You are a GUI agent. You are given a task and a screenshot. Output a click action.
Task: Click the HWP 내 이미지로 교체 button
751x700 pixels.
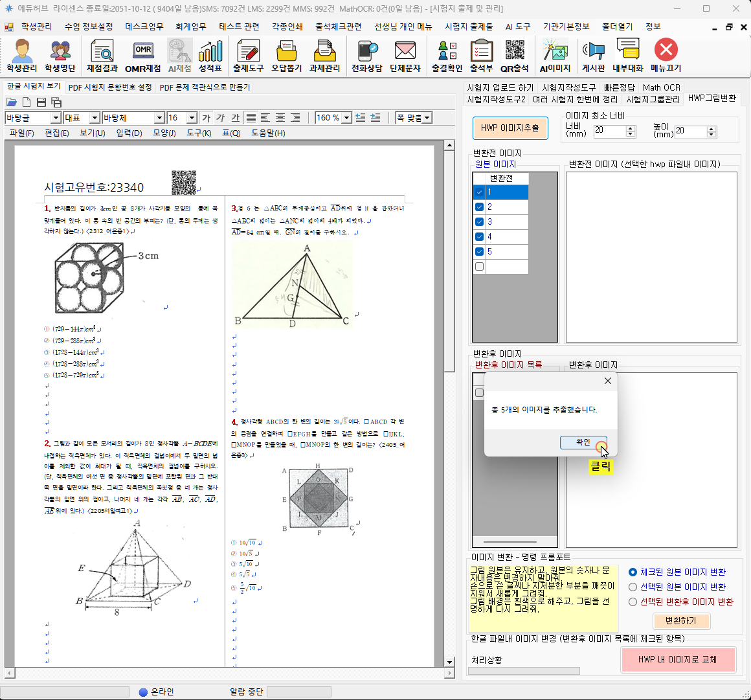[x=677, y=659]
